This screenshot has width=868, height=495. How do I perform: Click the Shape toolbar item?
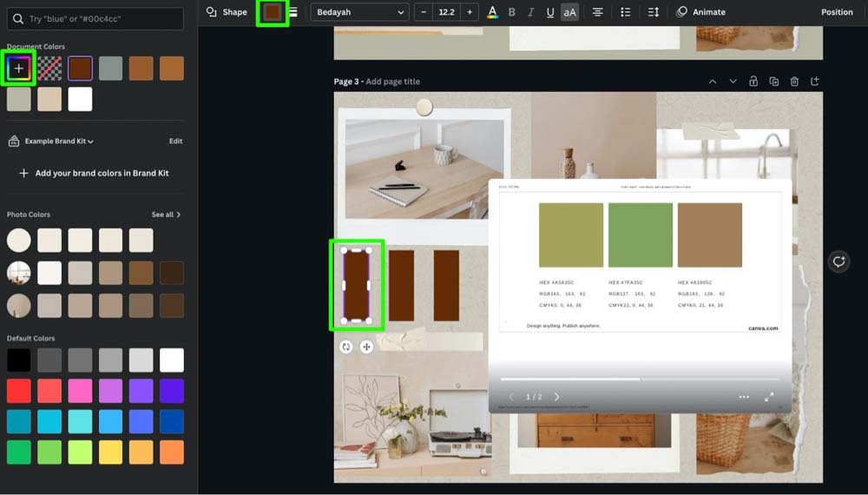tap(227, 12)
